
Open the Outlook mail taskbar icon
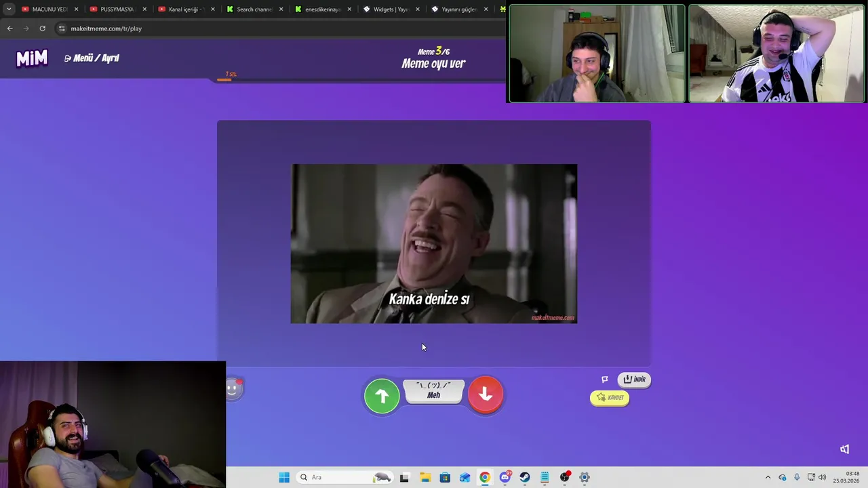pos(465,477)
